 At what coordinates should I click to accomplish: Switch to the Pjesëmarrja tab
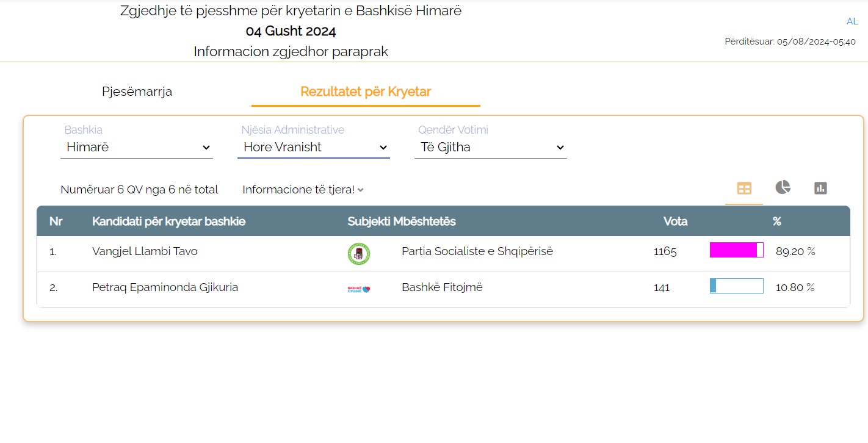[137, 92]
